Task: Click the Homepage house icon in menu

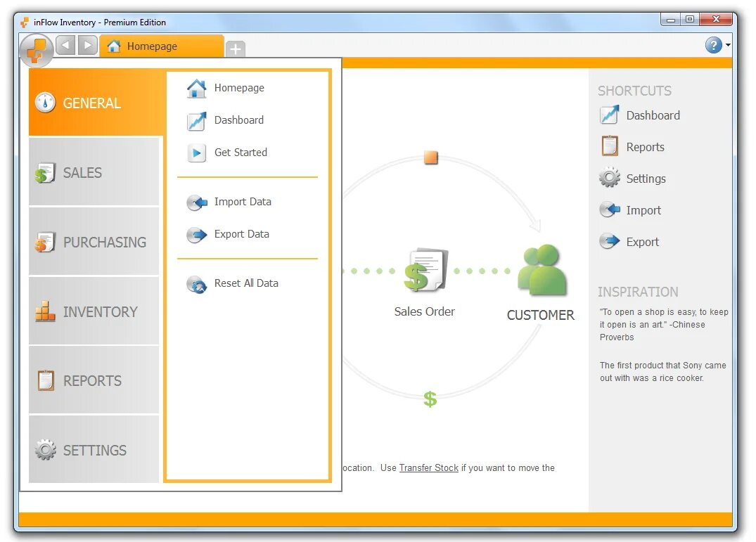Action: tap(196, 88)
